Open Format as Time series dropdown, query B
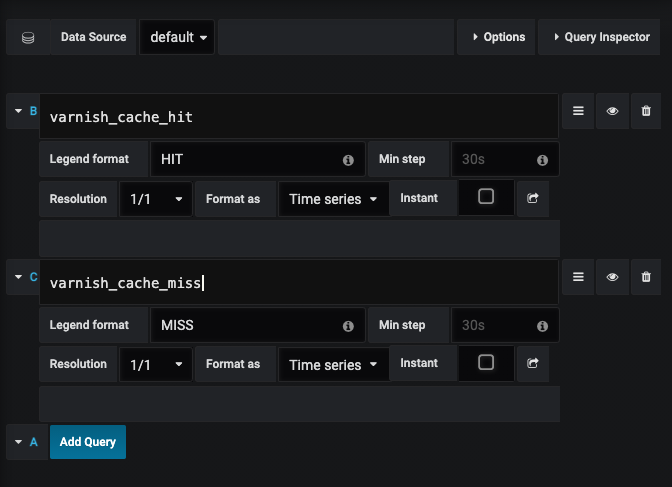 [x=333, y=199]
